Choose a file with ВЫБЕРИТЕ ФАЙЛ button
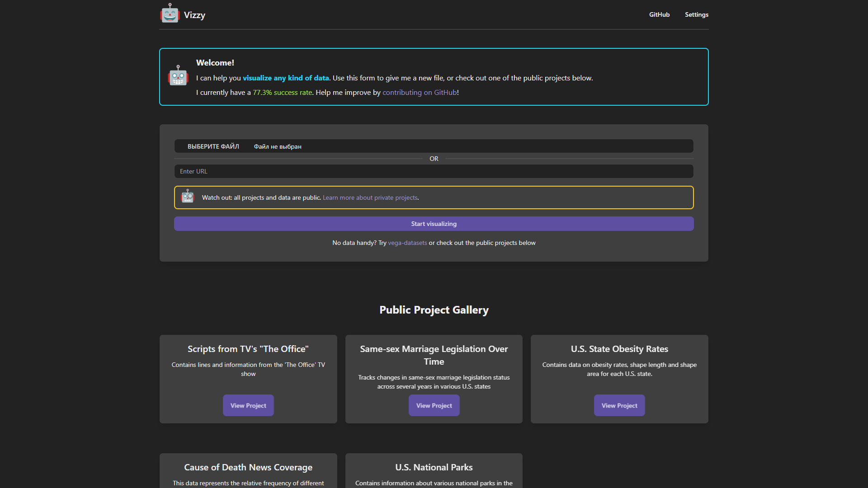 tap(213, 146)
